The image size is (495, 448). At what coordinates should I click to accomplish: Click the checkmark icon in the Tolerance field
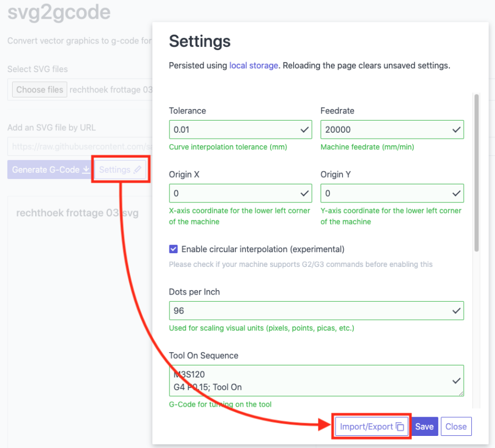click(x=304, y=129)
